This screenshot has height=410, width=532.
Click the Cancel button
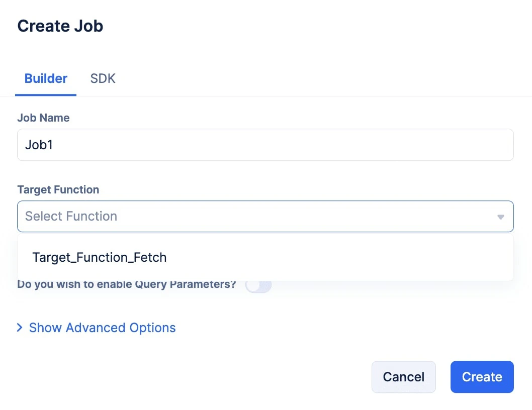pos(403,377)
